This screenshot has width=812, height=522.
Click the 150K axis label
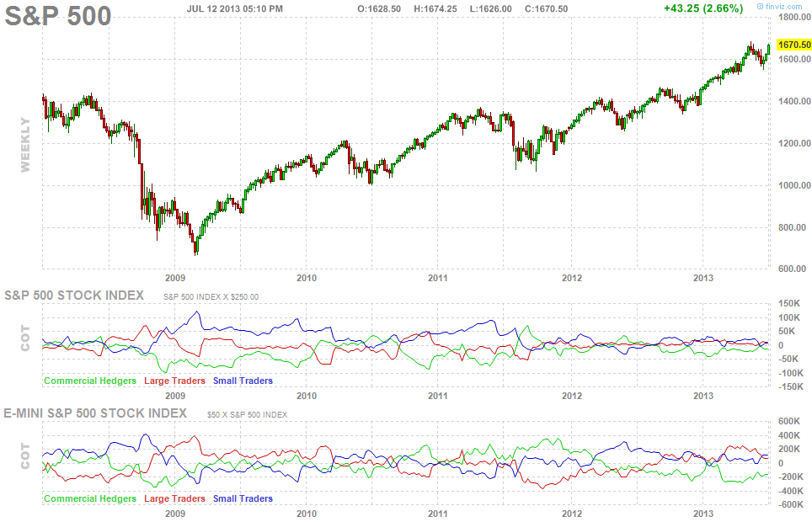789,303
